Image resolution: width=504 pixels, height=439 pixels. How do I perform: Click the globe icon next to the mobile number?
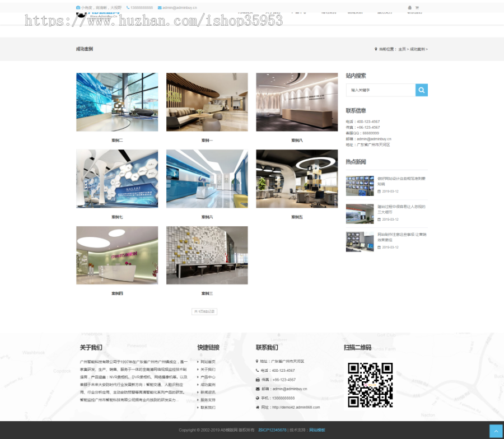coord(257,397)
